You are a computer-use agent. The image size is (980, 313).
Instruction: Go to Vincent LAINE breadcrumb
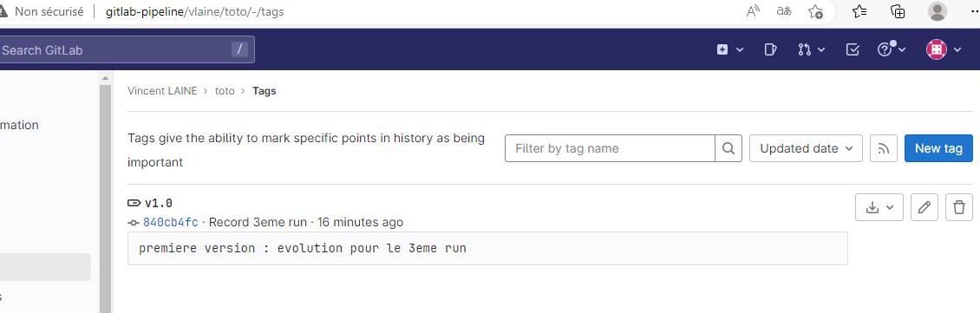162,91
